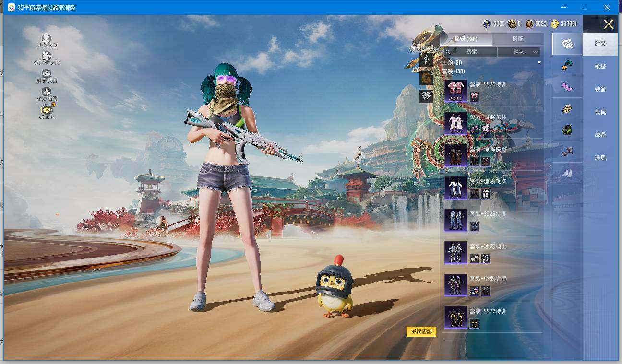This screenshot has height=364, width=622.
Task: Select the 套装-锦衣飞扬 outfit thumbnail
Action: (x=456, y=188)
